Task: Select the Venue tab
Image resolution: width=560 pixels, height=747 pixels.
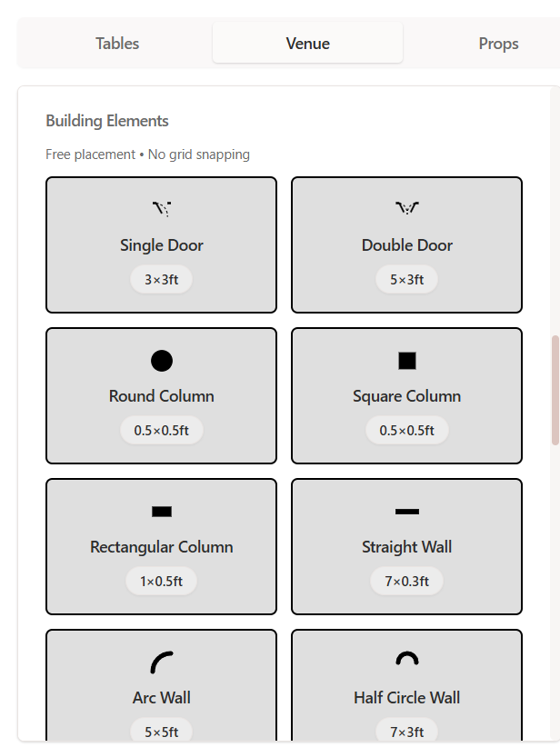Action: (307, 44)
